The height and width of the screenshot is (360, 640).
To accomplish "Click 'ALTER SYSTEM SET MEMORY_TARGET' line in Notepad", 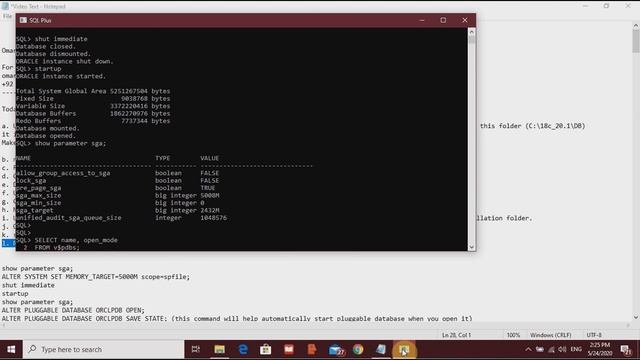I will (96, 277).
